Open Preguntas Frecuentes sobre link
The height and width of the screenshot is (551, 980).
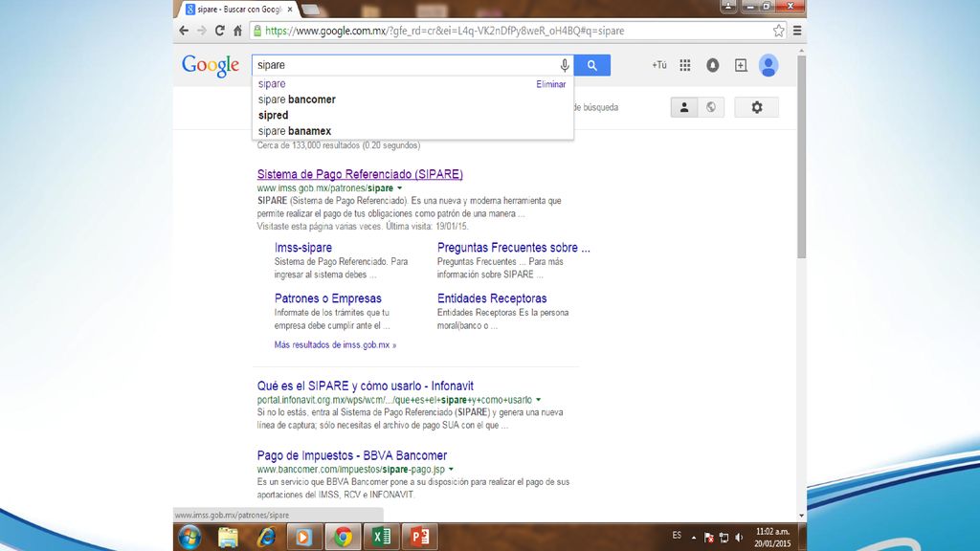point(513,248)
